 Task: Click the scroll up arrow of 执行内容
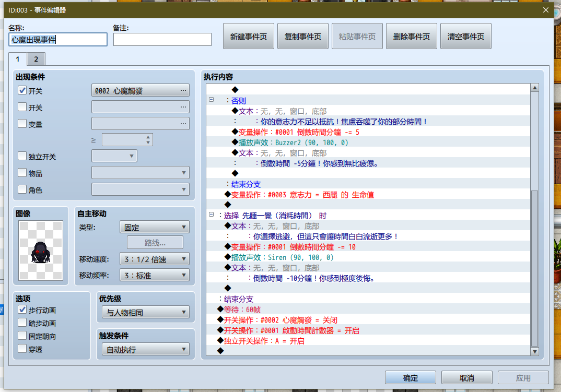534,88
